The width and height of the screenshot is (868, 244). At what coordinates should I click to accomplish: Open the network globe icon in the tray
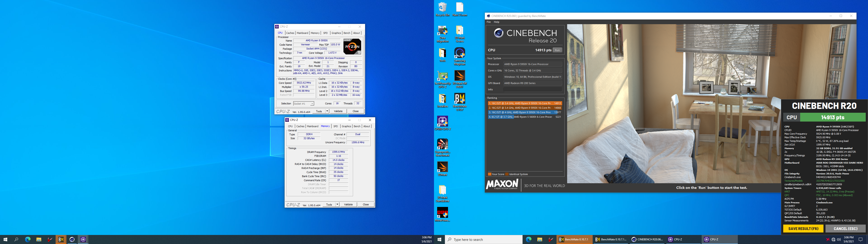(x=833, y=240)
